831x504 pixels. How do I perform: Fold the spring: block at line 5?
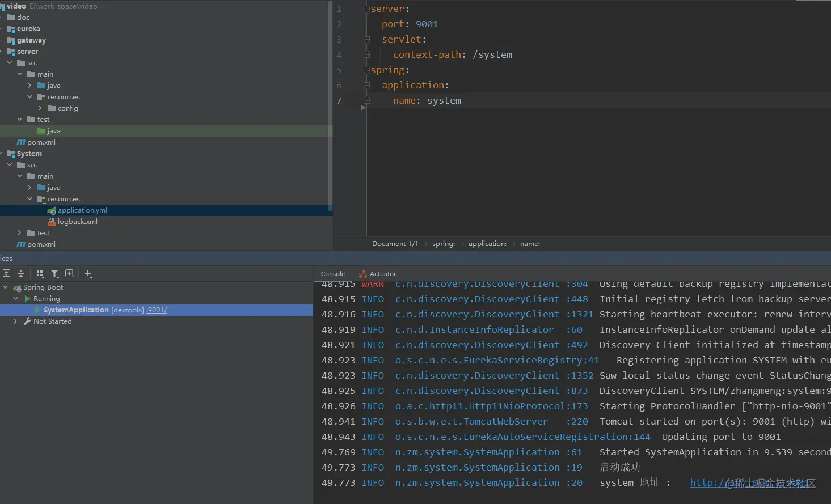(x=366, y=70)
